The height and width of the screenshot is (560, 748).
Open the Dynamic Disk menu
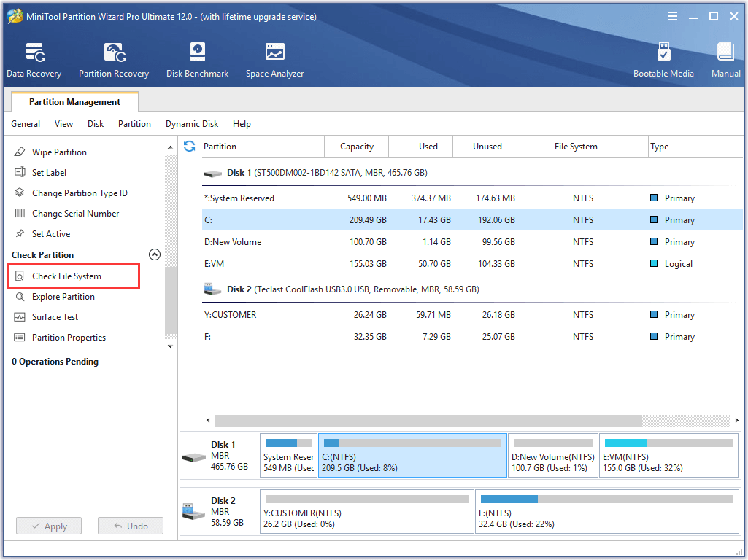191,124
